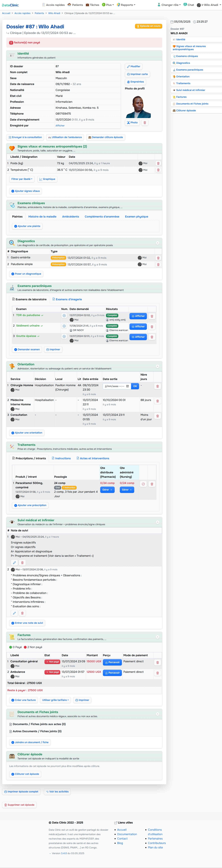
Task: Add result plus icon for Goutte épaisse
Action: point(64,337)
